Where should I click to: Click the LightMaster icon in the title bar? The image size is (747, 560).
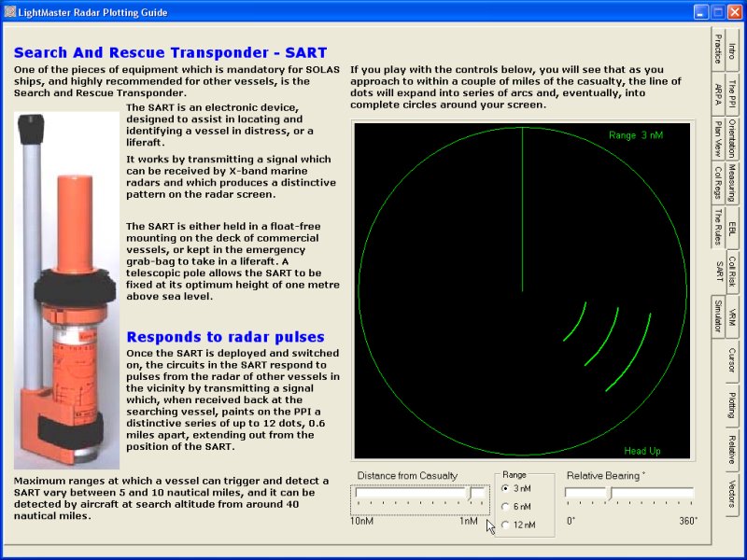click(x=9, y=11)
